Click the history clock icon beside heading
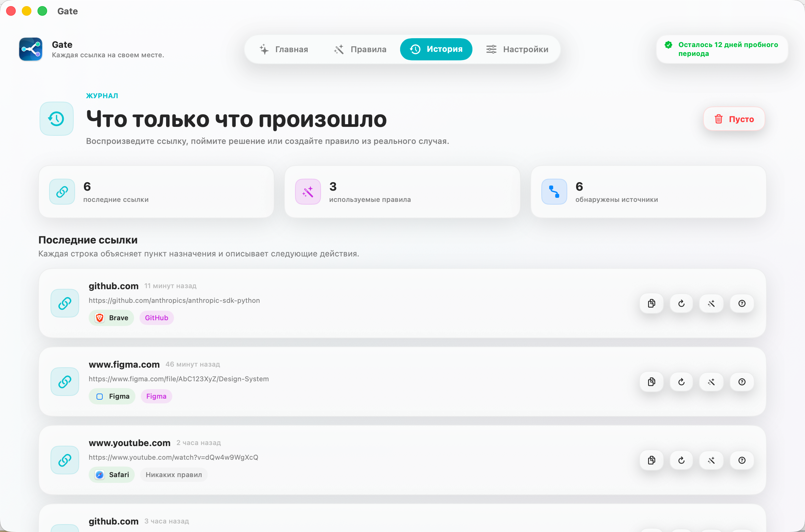The height and width of the screenshot is (532, 805). (57, 119)
